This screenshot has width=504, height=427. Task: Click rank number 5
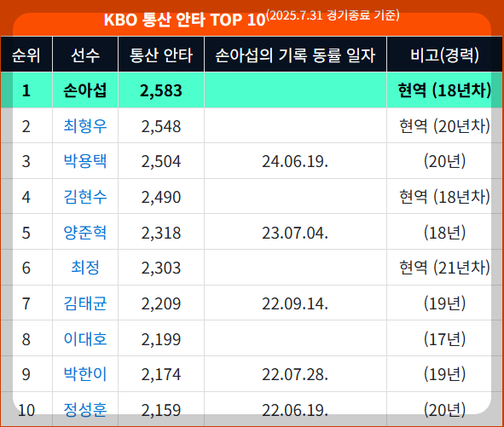[26, 233]
